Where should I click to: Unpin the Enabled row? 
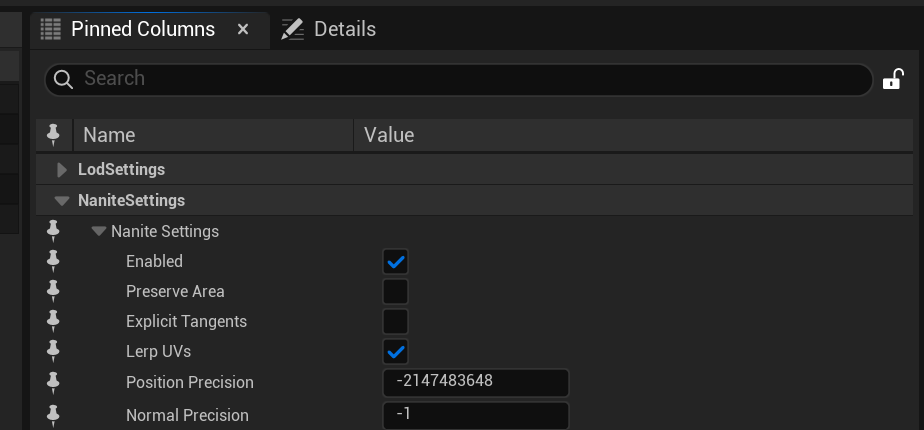click(x=53, y=261)
